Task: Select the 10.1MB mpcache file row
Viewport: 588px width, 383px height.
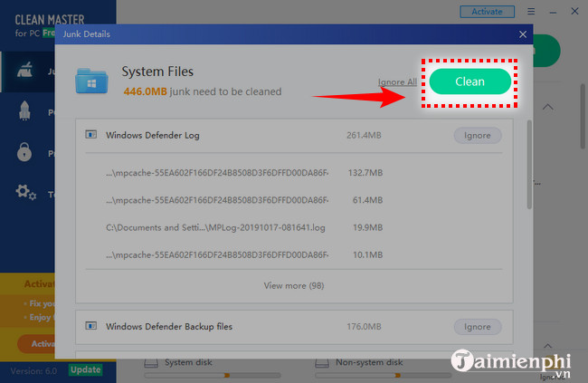Action: (x=244, y=255)
